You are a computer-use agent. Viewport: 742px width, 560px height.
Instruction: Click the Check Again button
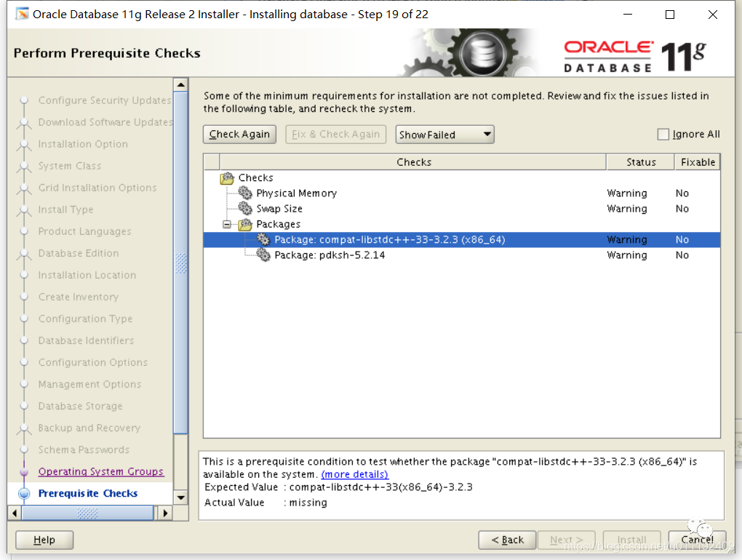239,135
